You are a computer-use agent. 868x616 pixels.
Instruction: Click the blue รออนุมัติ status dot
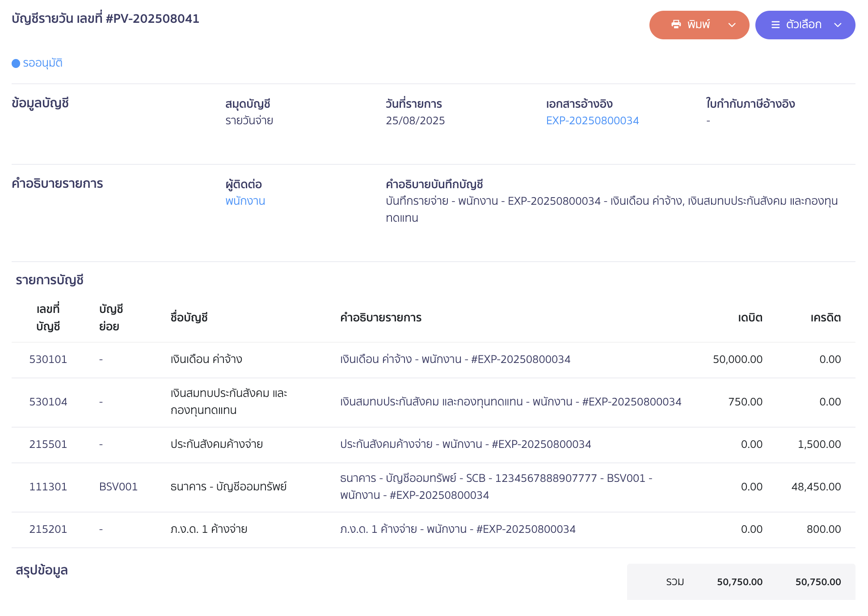(16, 63)
